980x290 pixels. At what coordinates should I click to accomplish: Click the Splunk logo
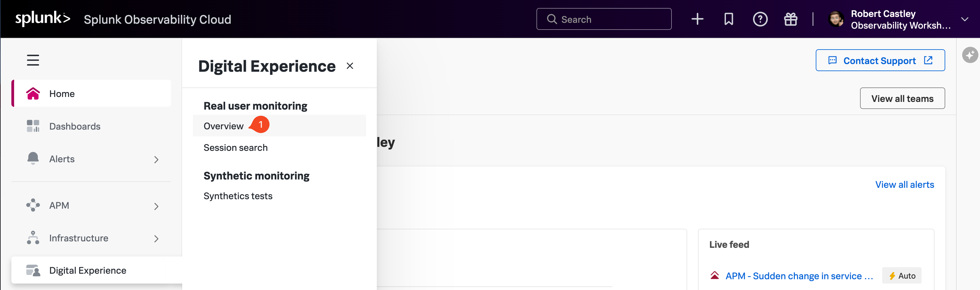point(43,19)
